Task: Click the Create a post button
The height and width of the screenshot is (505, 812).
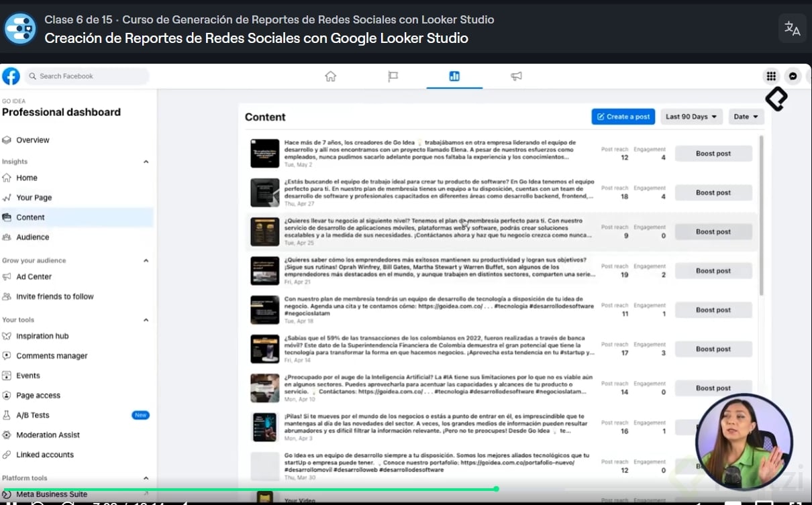Action: click(x=623, y=117)
